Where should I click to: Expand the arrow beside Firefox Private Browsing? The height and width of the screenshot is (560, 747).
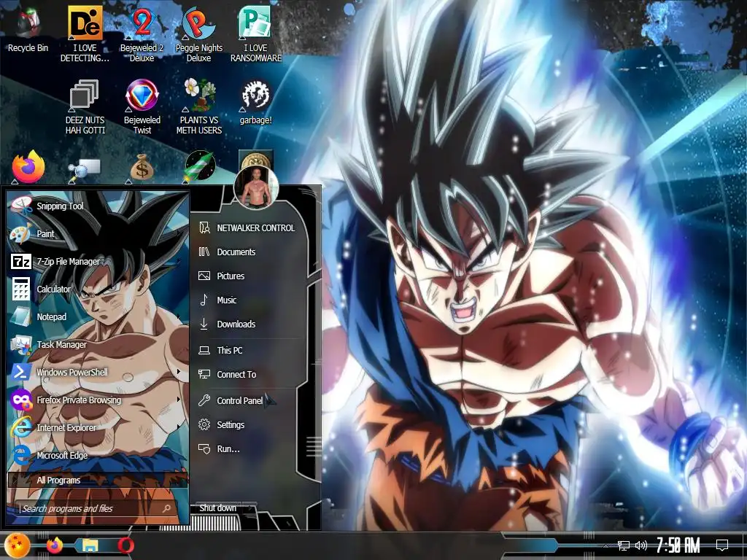pos(179,400)
